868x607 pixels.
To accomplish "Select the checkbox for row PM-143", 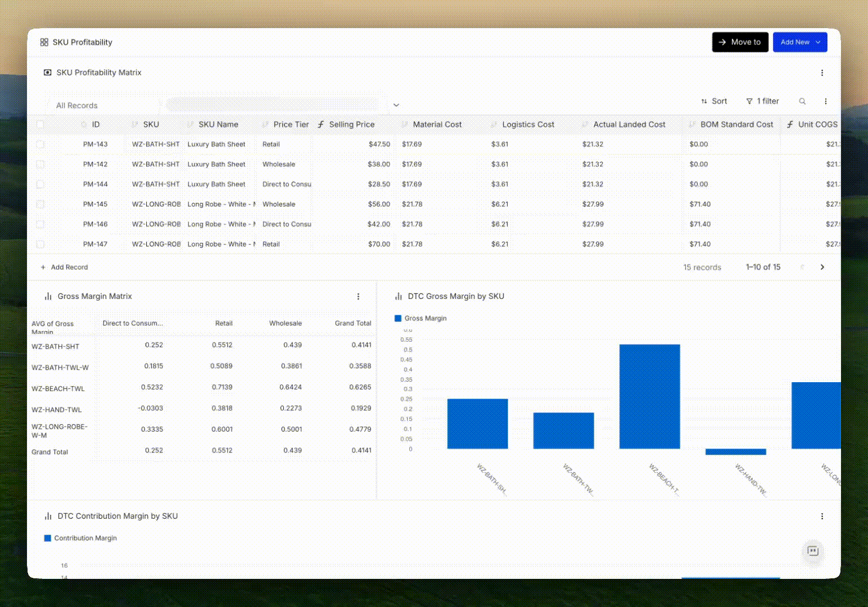I will [40, 144].
